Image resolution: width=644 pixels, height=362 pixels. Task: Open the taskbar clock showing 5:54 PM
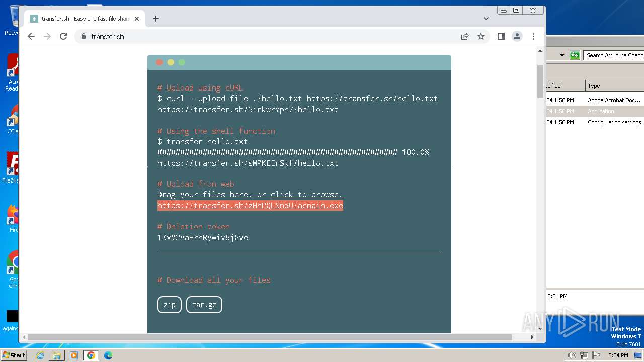click(x=618, y=355)
